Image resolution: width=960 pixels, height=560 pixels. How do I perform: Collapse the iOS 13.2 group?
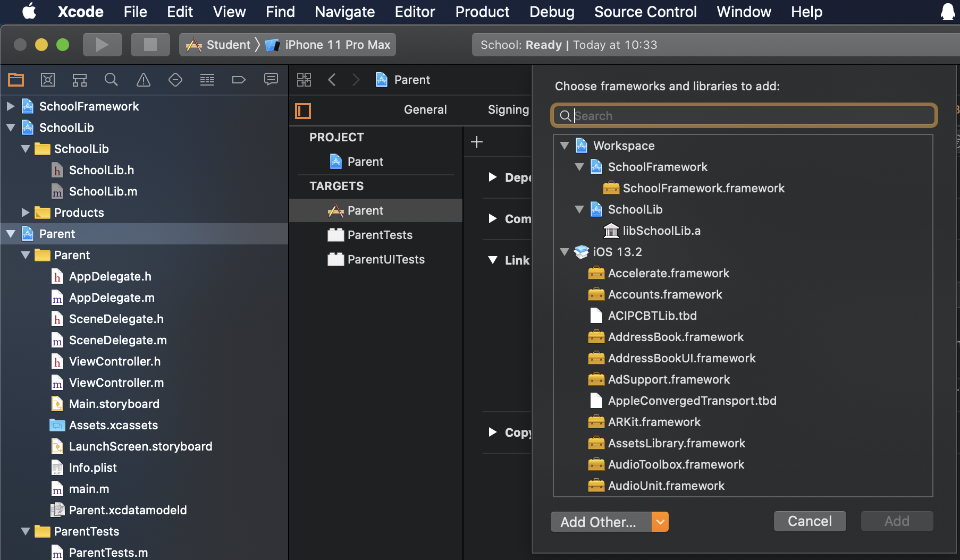565,252
